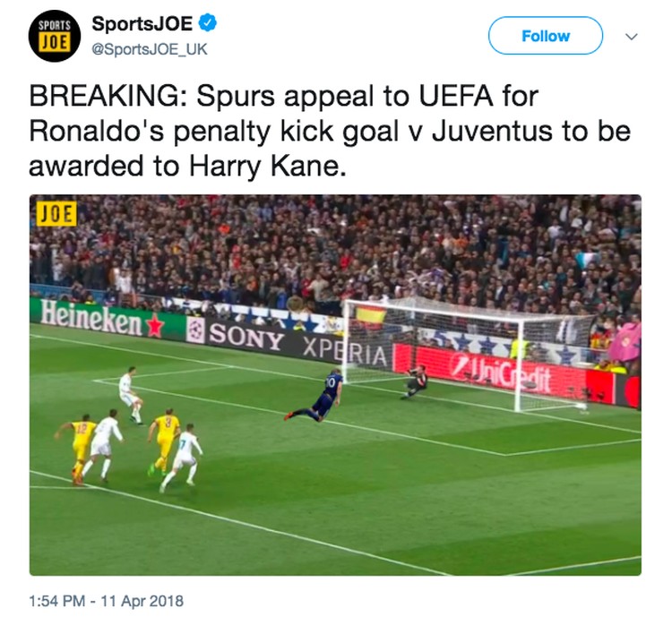This screenshot has height=625, width=672.
Task: Open the SportsJOE profile avatar
Action: 55,36
